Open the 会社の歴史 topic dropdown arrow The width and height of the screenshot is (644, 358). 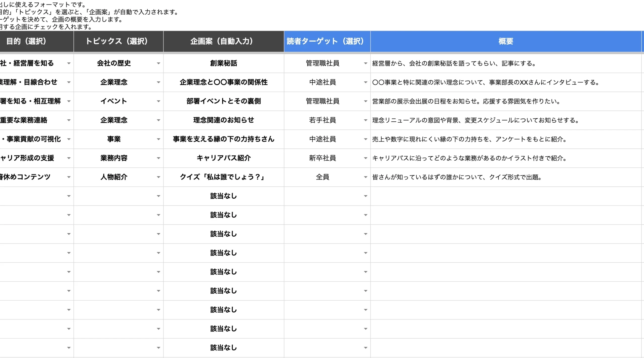pyautogui.click(x=158, y=63)
